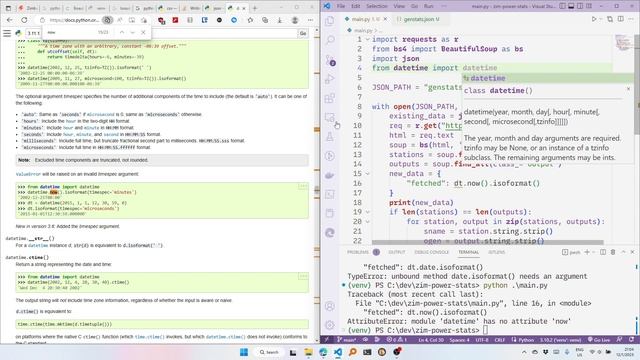Open the docs sidebar hamburger menu

[7, 33]
